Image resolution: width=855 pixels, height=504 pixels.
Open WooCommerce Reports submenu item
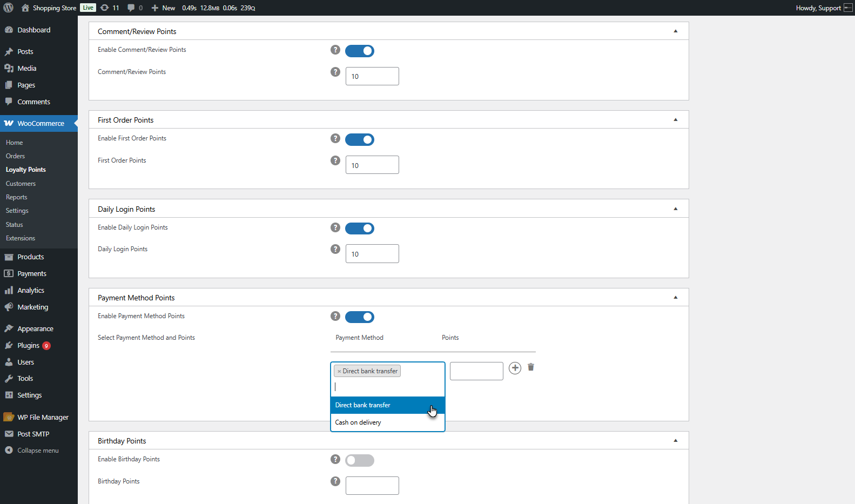16,197
